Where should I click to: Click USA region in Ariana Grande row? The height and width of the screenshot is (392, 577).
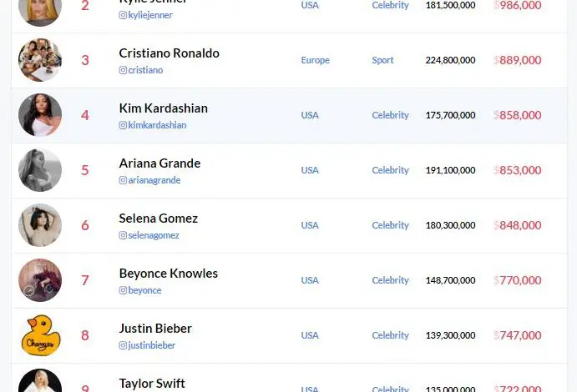coord(310,170)
